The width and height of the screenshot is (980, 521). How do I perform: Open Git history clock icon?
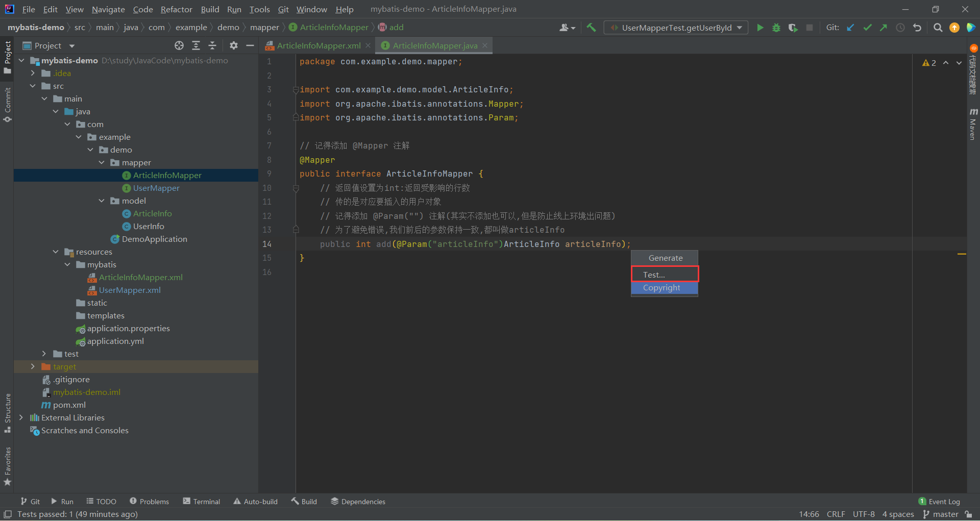coord(900,28)
